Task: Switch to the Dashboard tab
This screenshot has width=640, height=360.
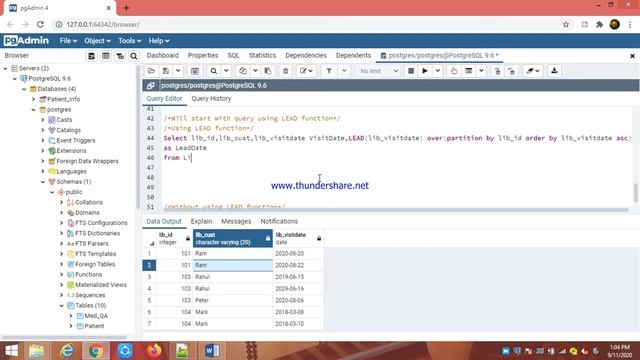Action: 162,56
